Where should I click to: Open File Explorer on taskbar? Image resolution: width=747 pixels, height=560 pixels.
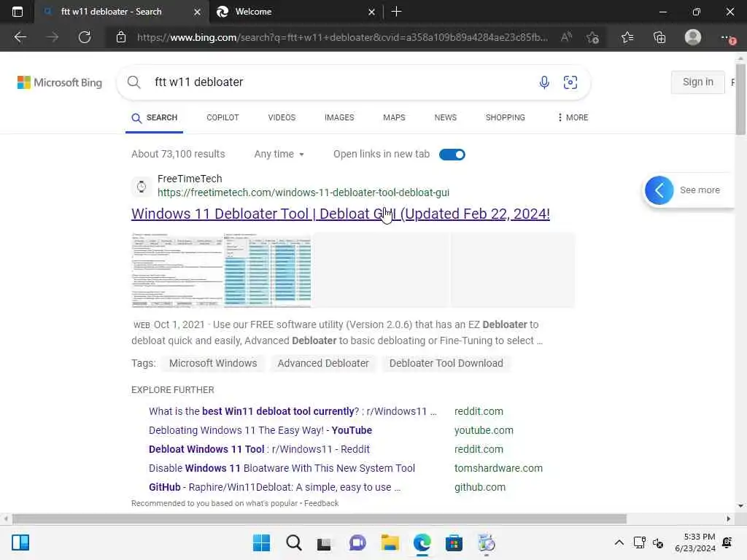[x=390, y=542]
